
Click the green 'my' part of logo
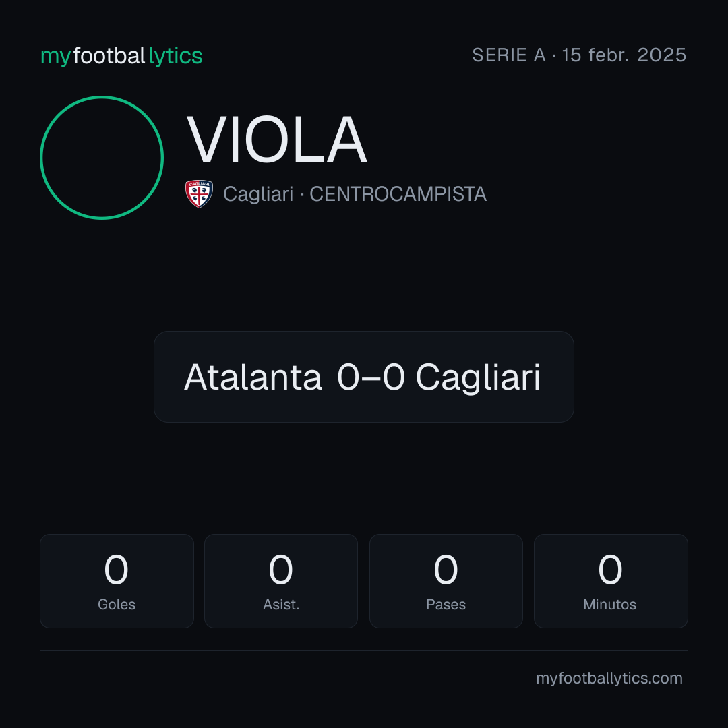pyautogui.click(x=56, y=57)
